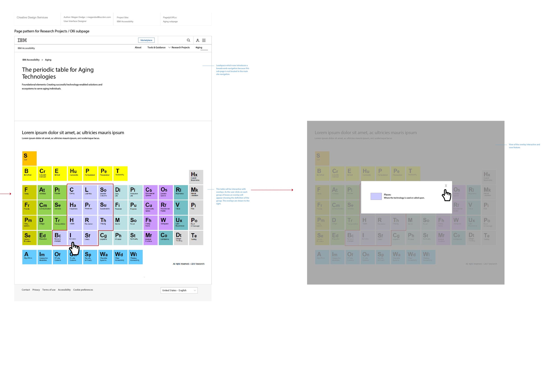Select the Aging nav tab
This screenshot has height=392, width=557.
(199, 47)
